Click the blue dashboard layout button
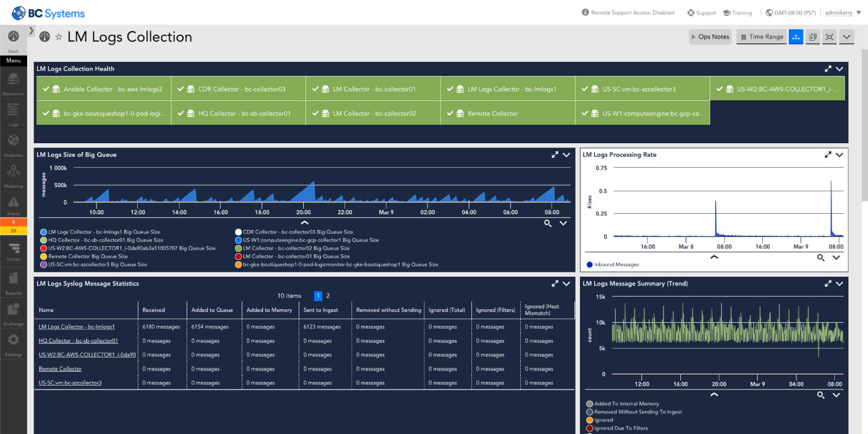This screenshot has width=868, height=434. click(796, 37)
